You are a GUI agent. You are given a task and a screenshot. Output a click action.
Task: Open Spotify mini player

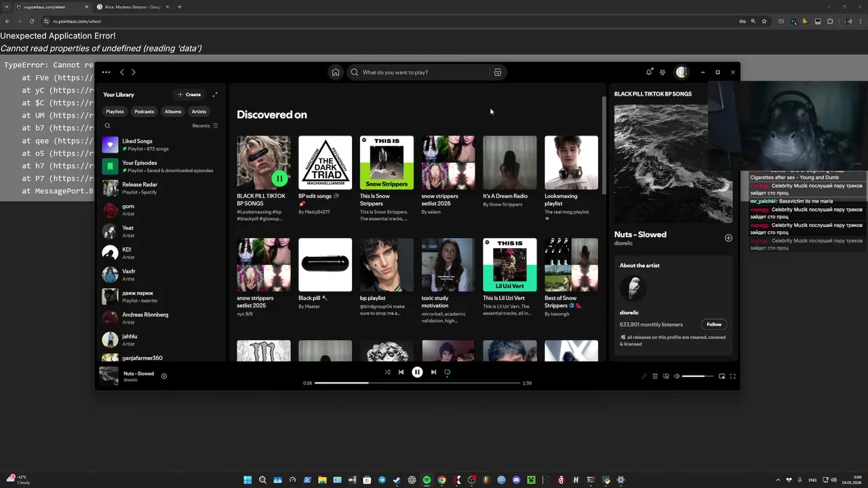pyautogui.click(x=722, y=376)
